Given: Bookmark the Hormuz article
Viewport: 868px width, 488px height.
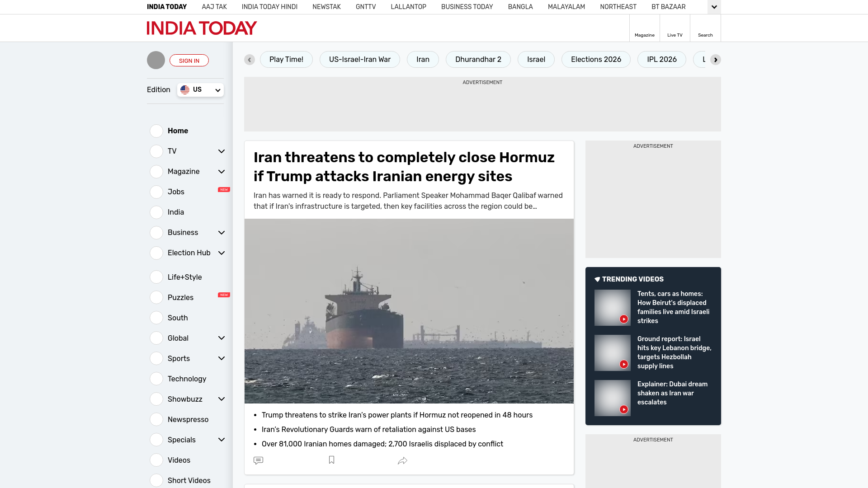Looking at the screenshot, I should pos(331,460).
